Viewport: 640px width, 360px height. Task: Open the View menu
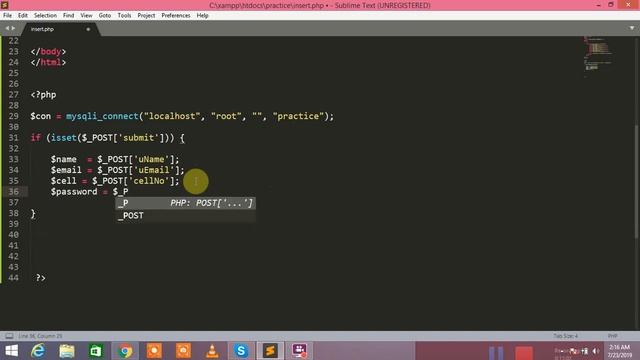[x=86, y=16]
